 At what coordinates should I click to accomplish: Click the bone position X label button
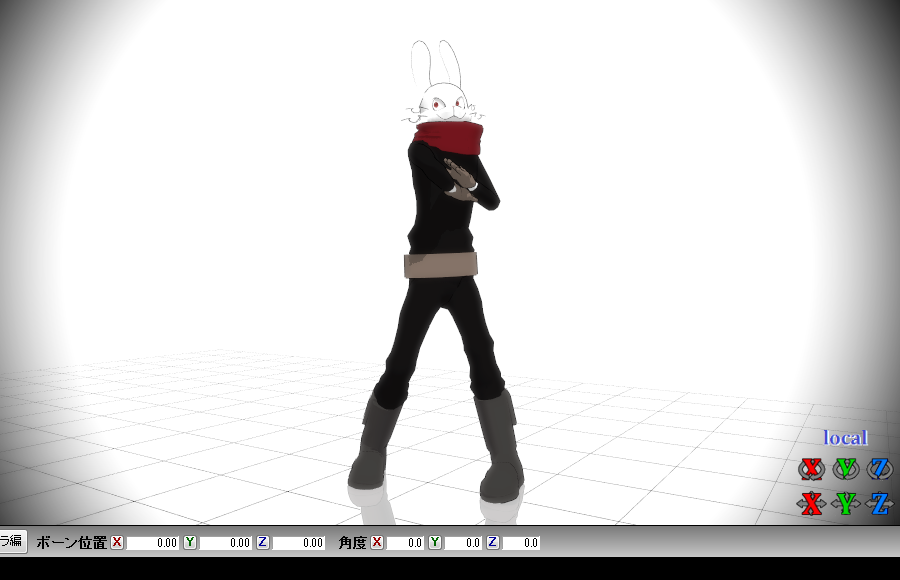[117, 542]
